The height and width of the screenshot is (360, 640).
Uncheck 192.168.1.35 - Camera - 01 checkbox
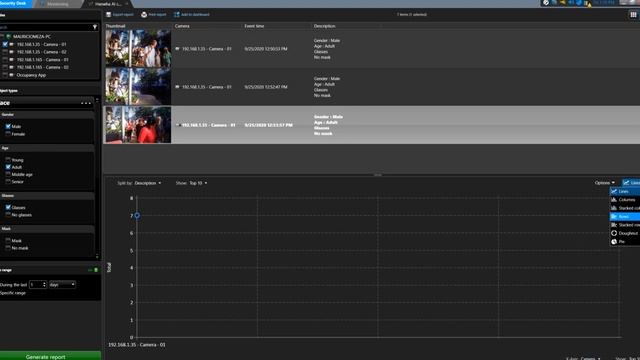tap(5, 44)
